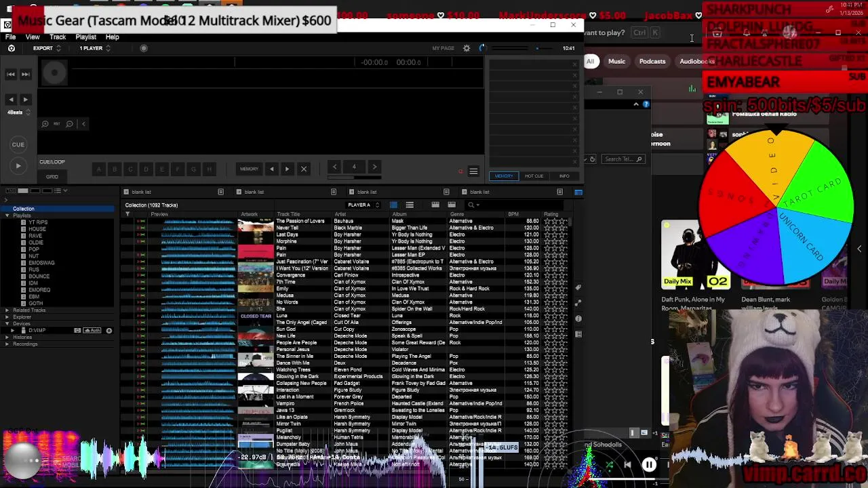This screenshot has width=868, height=488.
Task: Toggle the red Quantize Q indicator
Action: tap(460, 171)
